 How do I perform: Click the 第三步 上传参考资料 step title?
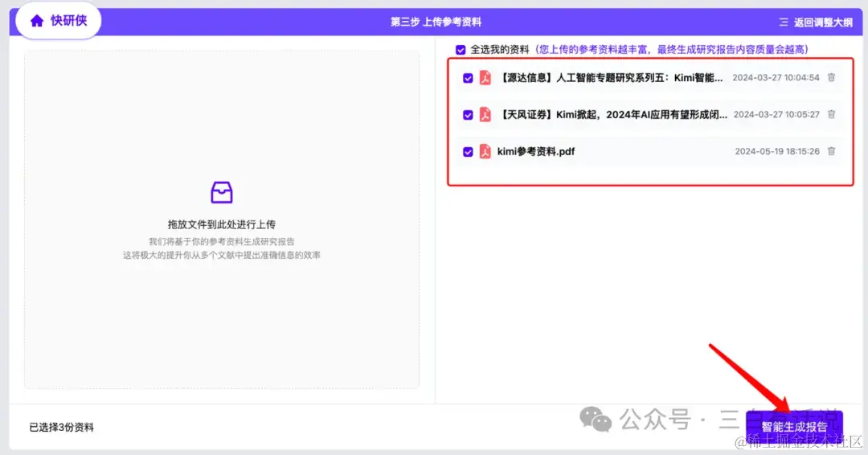point(436,23)
